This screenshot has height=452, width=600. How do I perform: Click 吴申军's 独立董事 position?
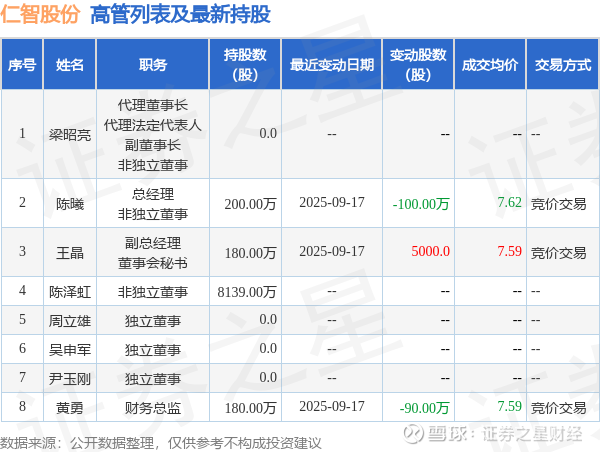[153, 349]
